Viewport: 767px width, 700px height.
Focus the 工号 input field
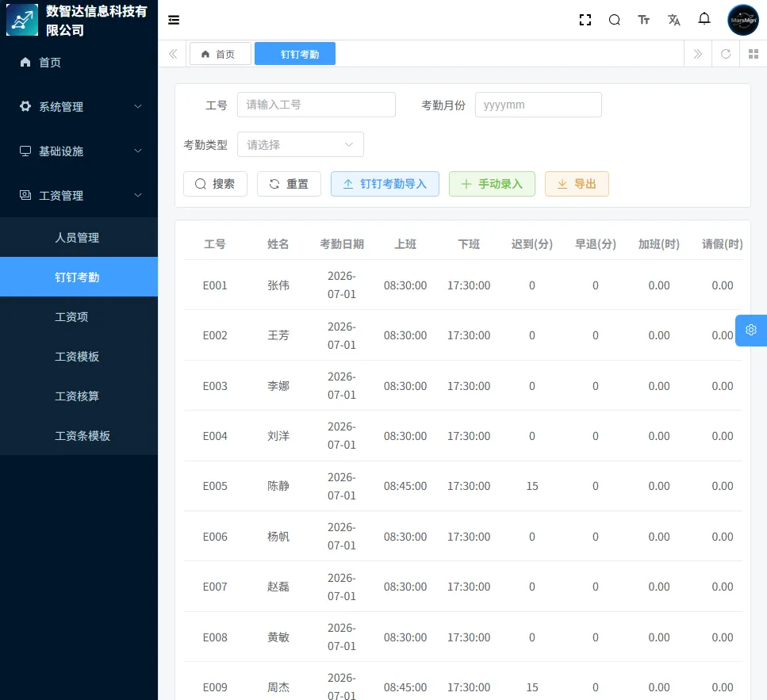click(316, 105)
